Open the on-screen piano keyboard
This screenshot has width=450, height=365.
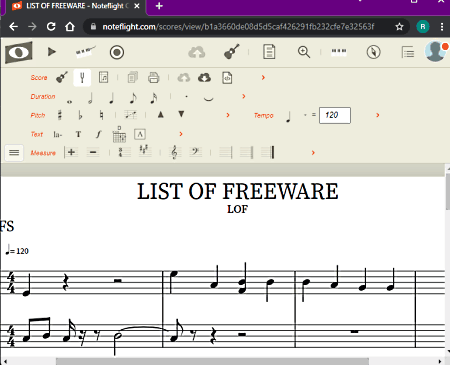pyautogui.click(x=85, y=52)
